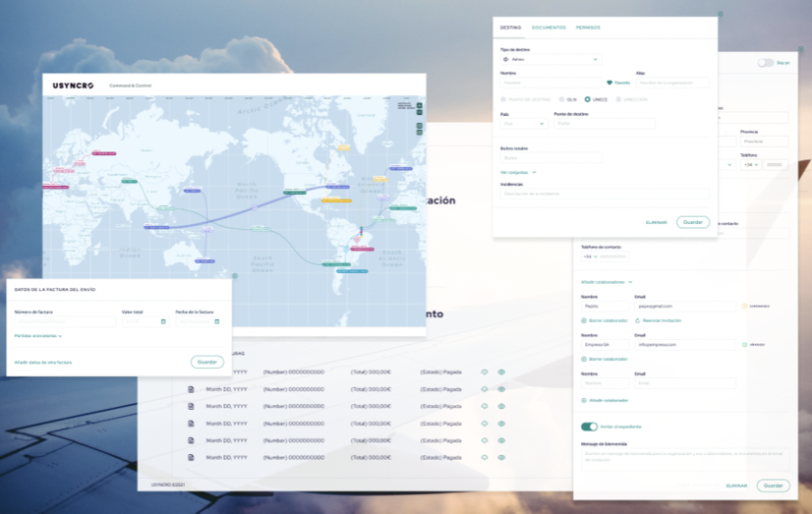Viewport: 812px width, 514px height.
Task: Select the OLN radio button
Action: [x=561, y=99]
